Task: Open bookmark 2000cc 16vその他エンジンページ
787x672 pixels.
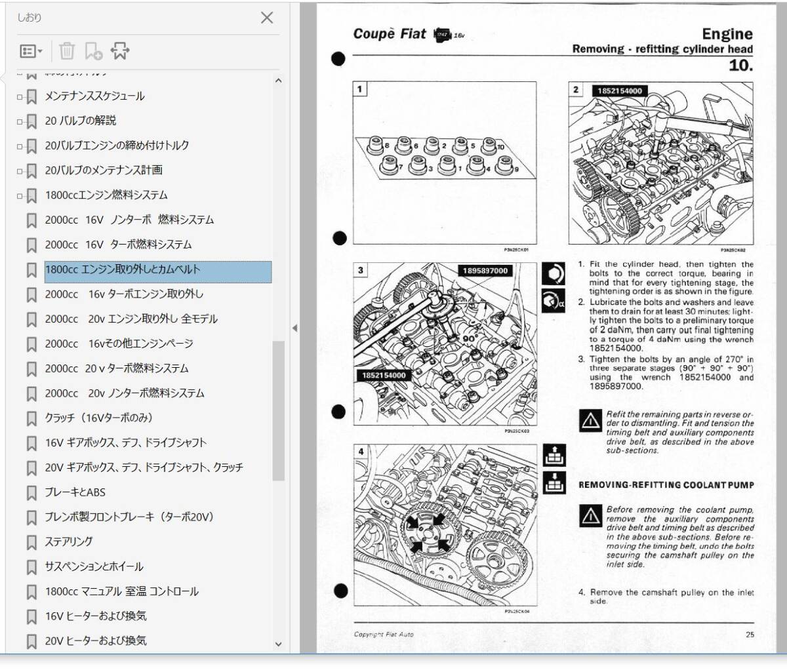Action: click(119, 344)
